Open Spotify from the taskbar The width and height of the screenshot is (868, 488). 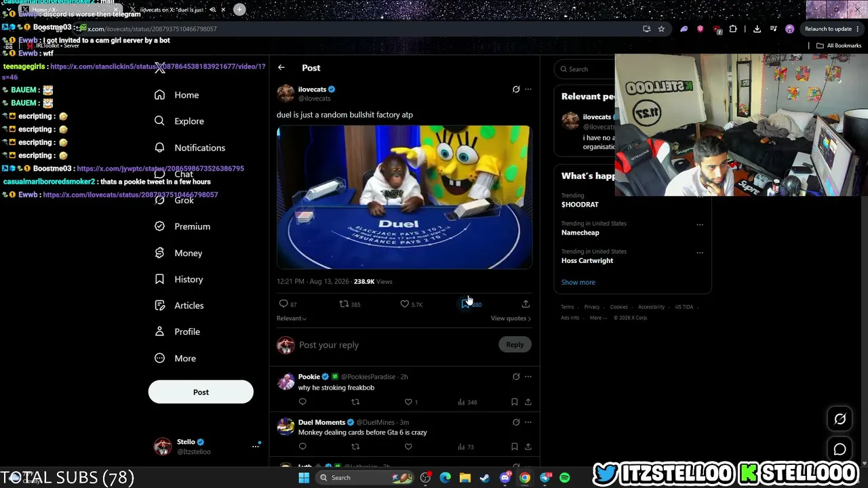point(565,478)
